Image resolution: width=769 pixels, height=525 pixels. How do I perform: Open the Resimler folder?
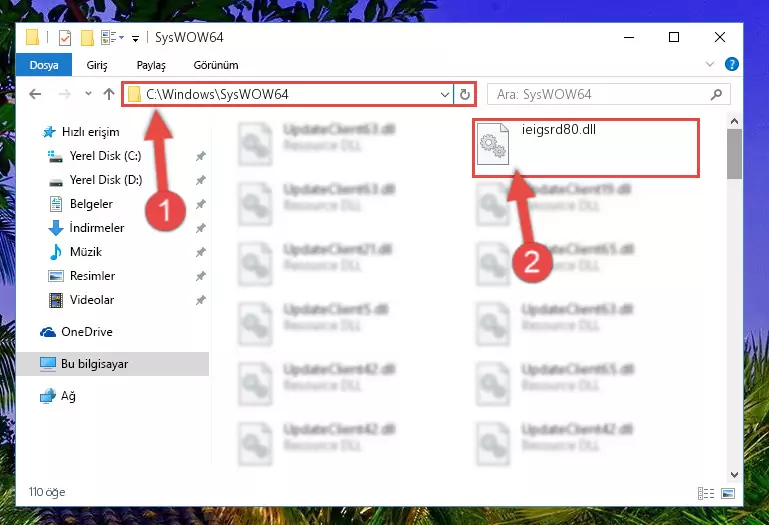point(92,276)
